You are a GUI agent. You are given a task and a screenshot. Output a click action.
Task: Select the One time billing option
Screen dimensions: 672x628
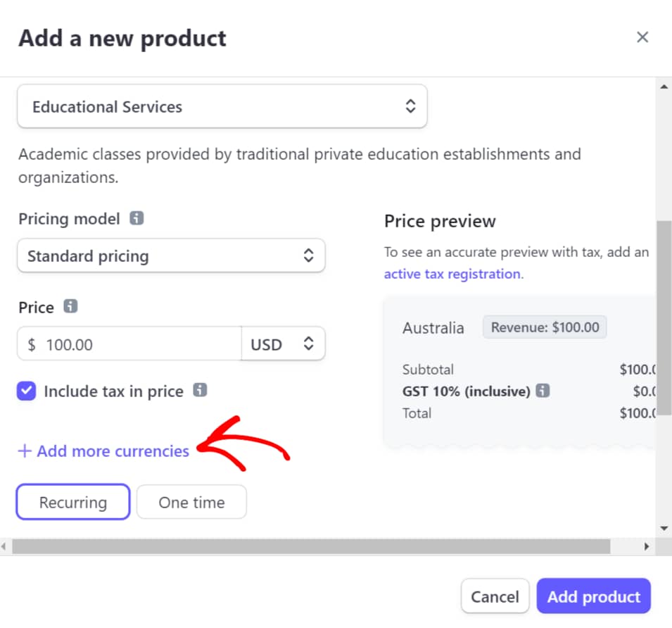(x=191, y=502)
